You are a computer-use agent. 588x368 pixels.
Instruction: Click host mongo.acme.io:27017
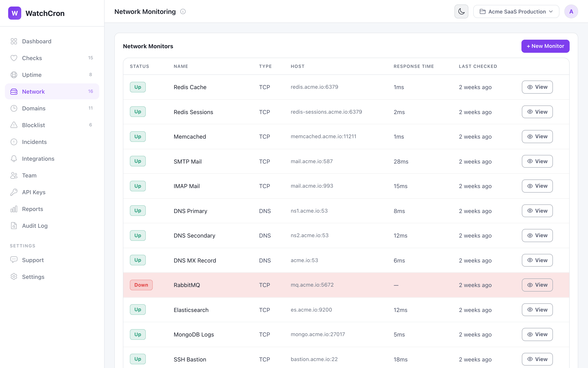(x=318, y=334)
